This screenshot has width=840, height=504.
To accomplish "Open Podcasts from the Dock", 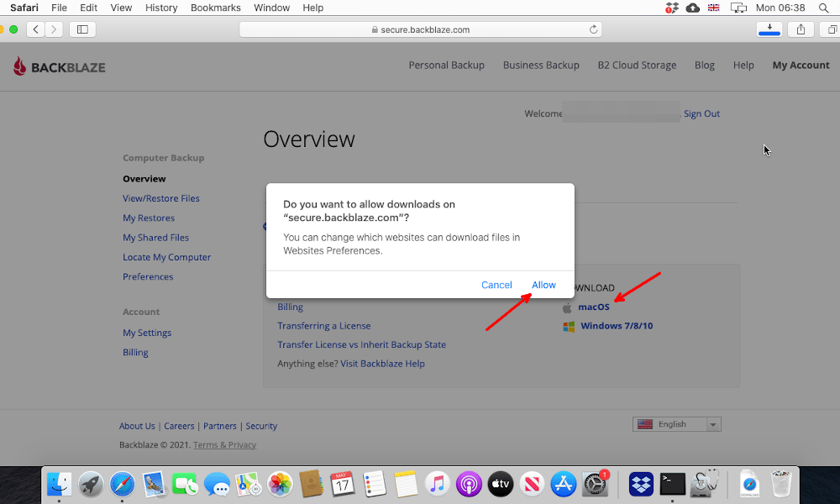I will pyautogui.click(x=469, y=484).
